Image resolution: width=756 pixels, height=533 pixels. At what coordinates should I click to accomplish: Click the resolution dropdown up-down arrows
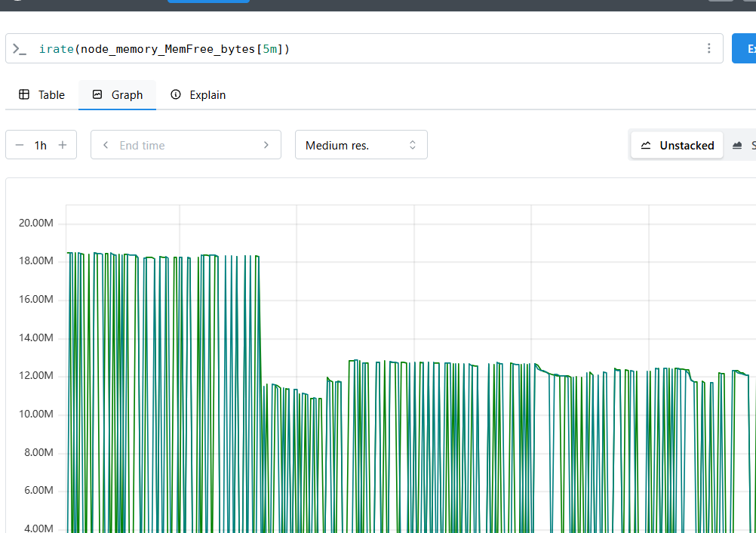[x=412, y=145]
